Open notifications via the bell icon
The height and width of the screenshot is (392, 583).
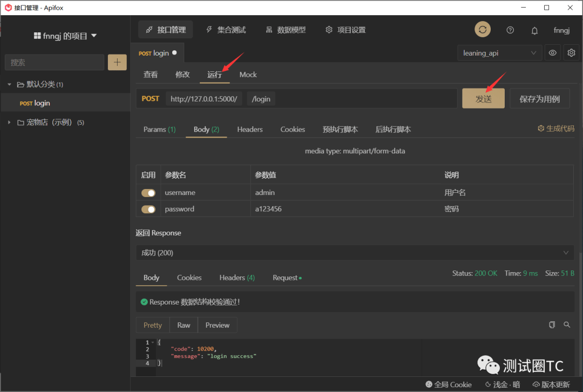pos(534,30)
